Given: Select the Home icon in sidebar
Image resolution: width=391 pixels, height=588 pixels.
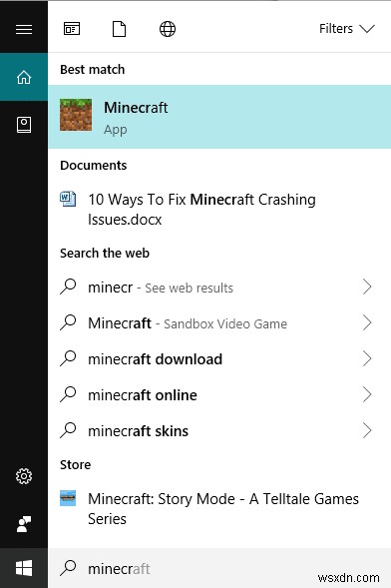Looking at the screenshot, I should coord(24,77).
